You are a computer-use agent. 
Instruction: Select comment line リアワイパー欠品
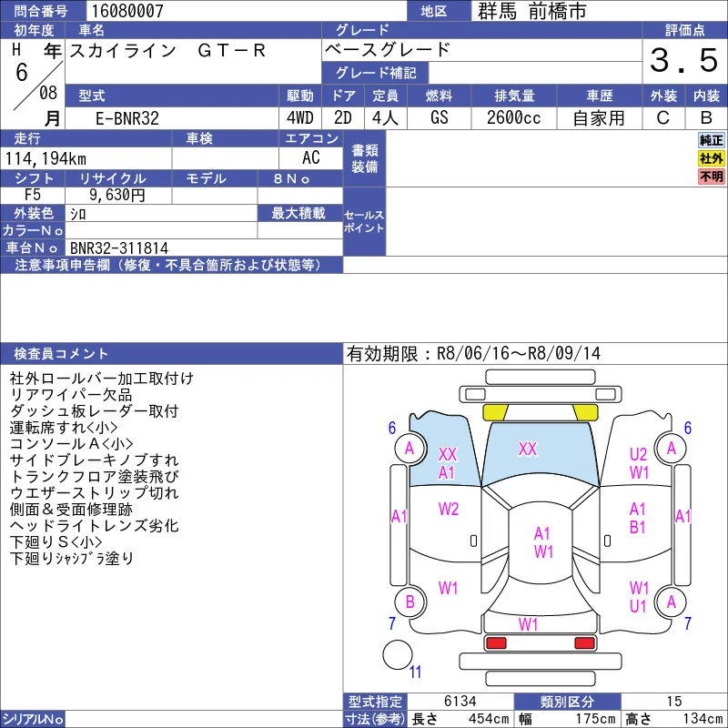coord(71,395)
